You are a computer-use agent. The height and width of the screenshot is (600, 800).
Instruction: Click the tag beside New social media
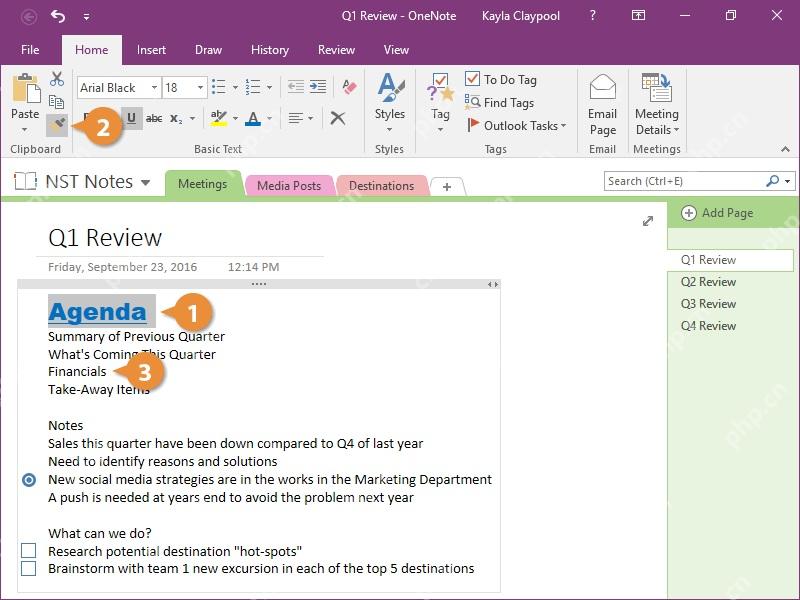pyautogui.click(x=29, y=480)
